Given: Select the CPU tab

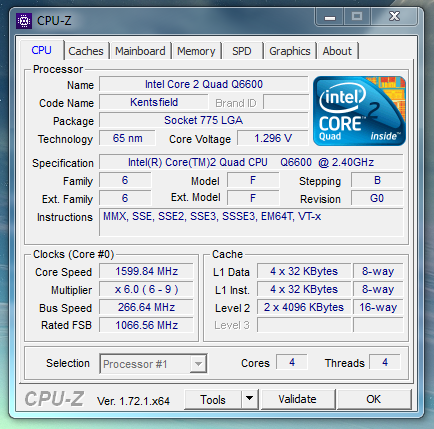Looking at the screenshot, I should pos(42,50).
